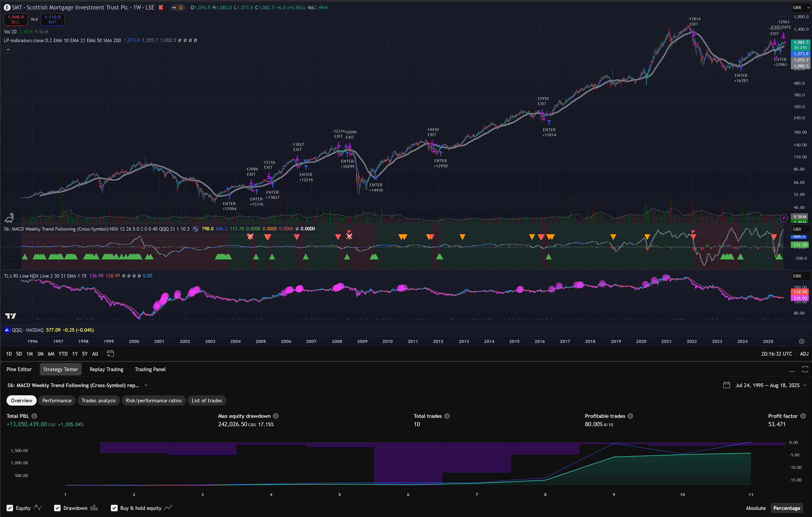Collapse the indicator legend chevron
This screenshot has width=812, height=517.
[x=8, y=50]
